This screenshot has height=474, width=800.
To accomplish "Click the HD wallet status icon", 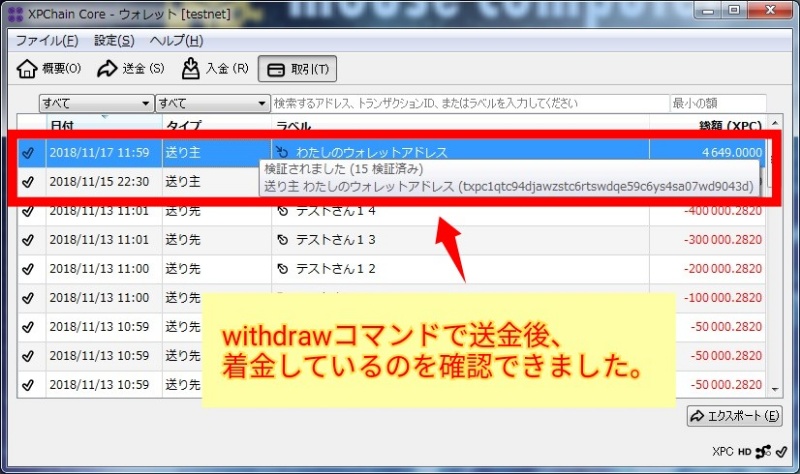I will pos(745,452).
